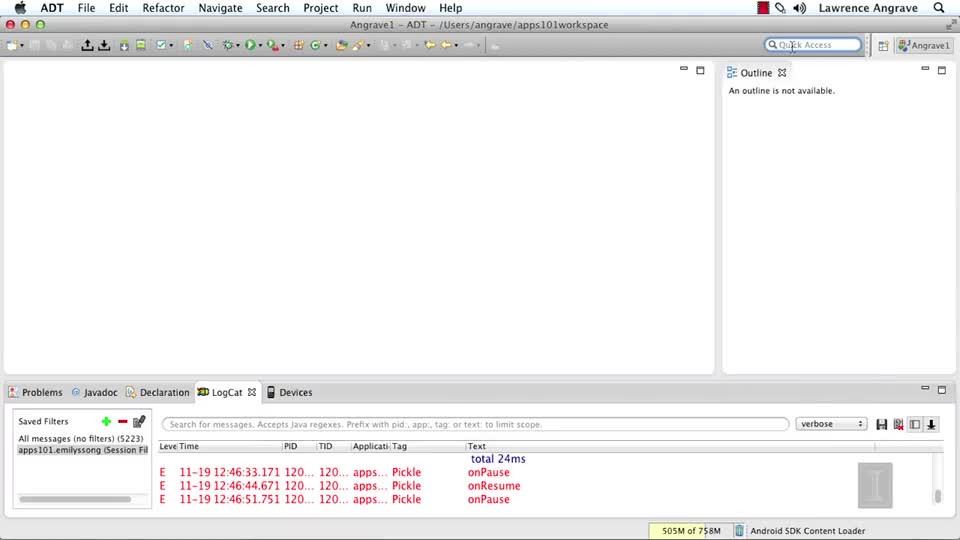Open the Debug configurations dropdown arrow

[x=238, y=46]
